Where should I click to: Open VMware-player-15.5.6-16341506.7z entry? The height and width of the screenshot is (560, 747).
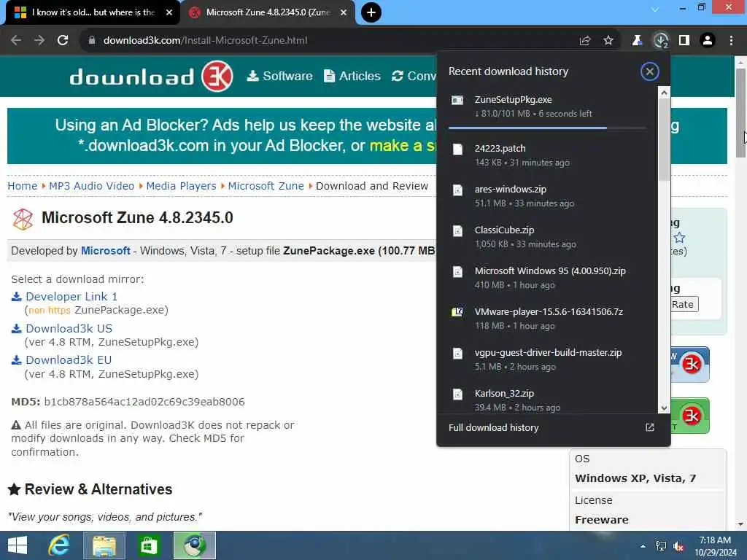tap(547, 319)
